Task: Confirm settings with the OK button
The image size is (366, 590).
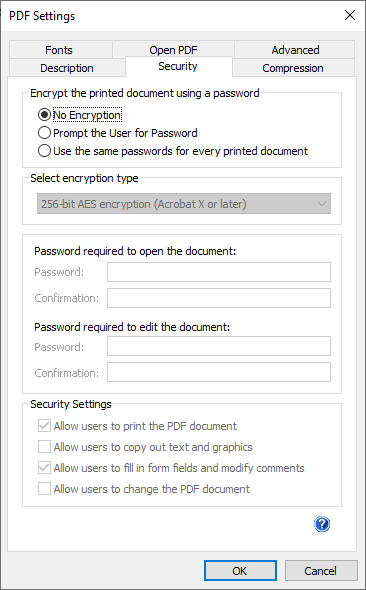Action: [240, 571]
